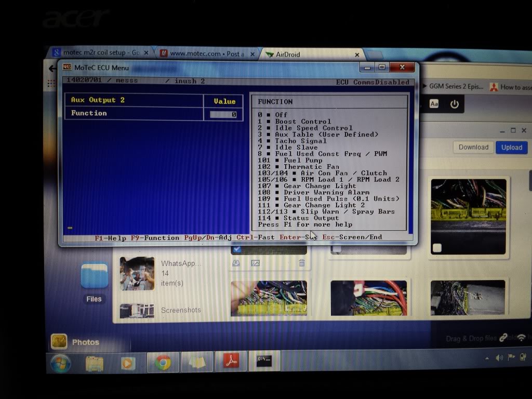The height and width of the screenshot is (399, 532).
Task: Click the AirDroid power icon
Action: [454, 104]
